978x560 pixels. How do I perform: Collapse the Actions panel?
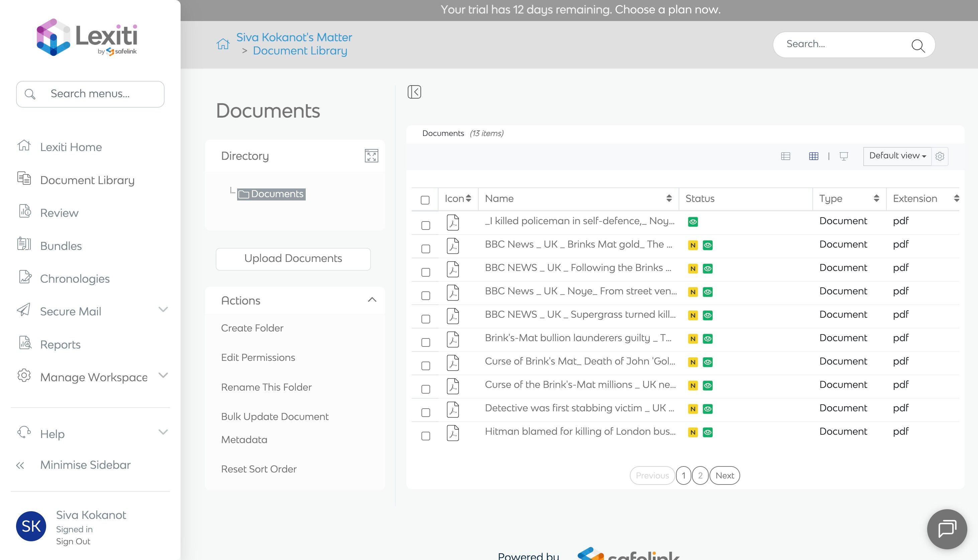tap(372, 300)
